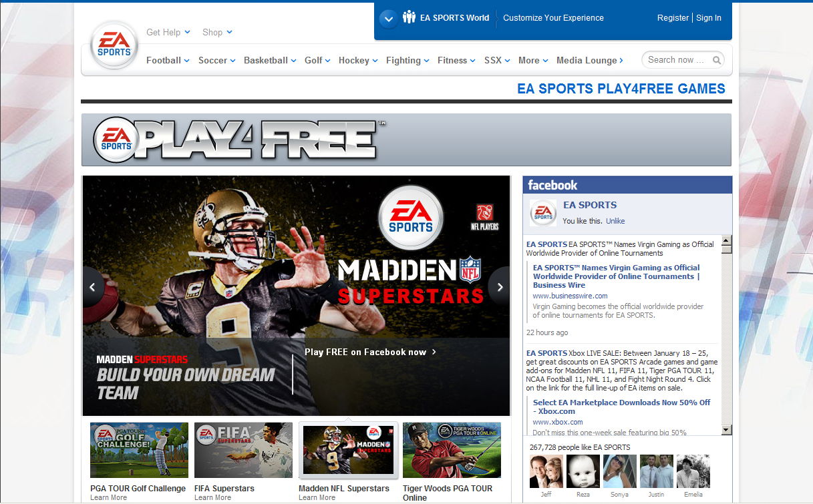Click the Unlike link
Screen dimensions: 813x504
tap(615, 221)
